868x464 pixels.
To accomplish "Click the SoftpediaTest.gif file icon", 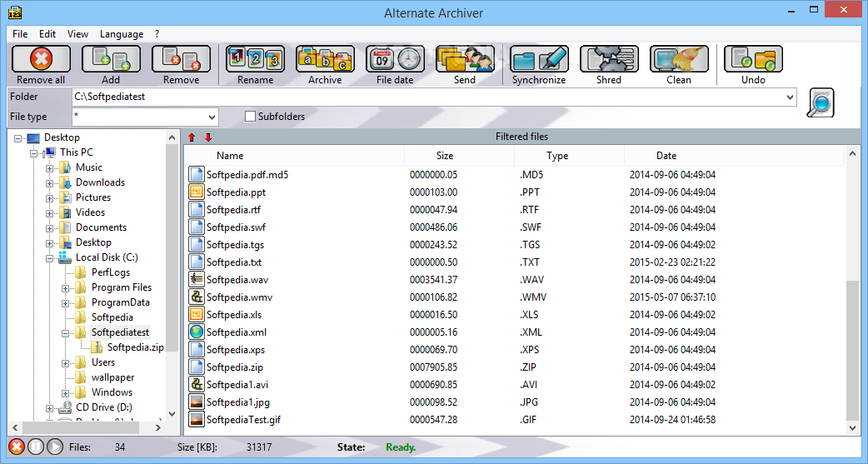I will click(x=197, y=420).
